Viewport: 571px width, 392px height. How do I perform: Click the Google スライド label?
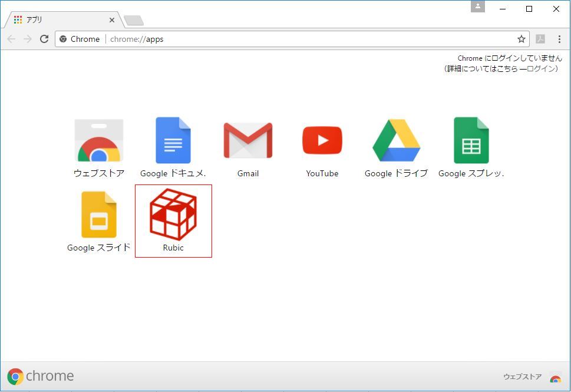pos(98,248)
